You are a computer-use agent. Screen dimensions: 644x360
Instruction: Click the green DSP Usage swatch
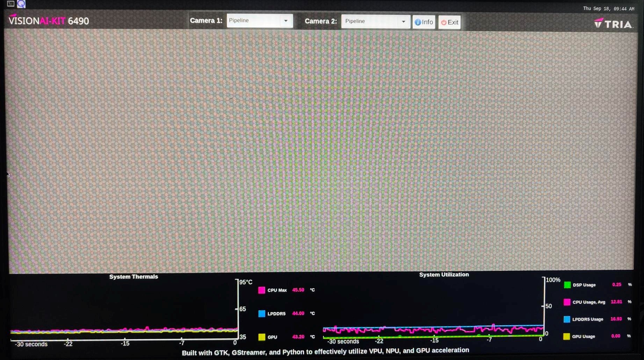pos(567,285)
